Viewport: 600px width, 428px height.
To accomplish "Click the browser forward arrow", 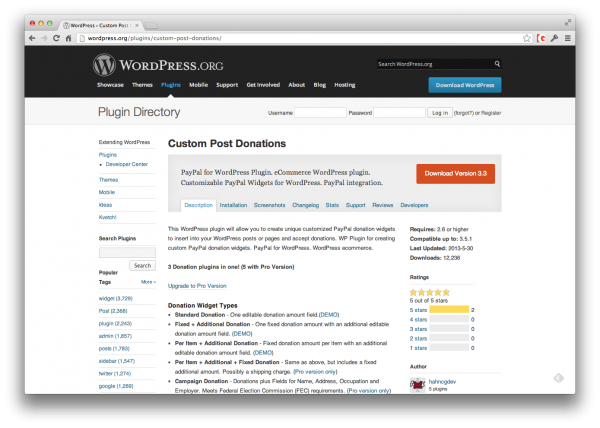I will pos(44,38).
